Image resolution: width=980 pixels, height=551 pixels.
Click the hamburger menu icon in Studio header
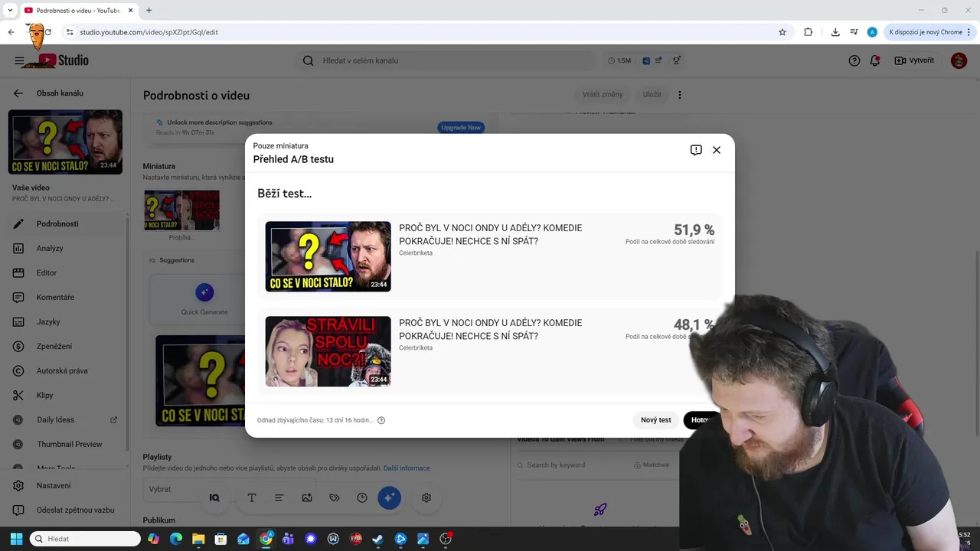(19, 60)
